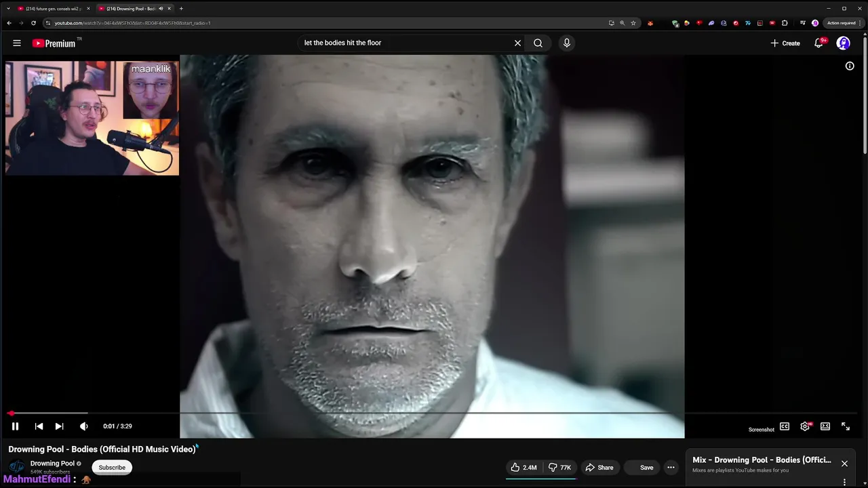Go to YouTube Premium home logo

54,43
